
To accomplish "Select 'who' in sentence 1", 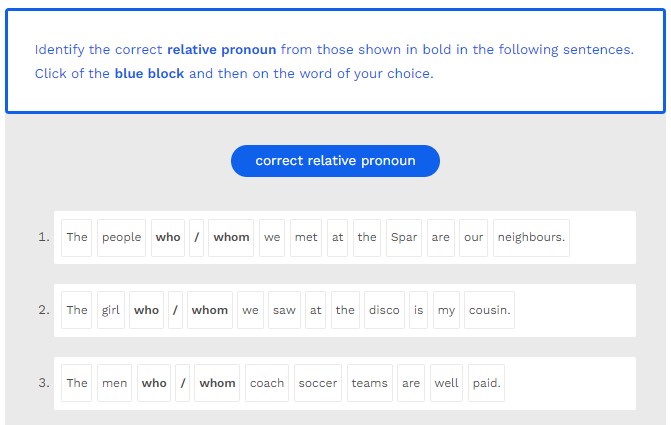I will pos(168,238).
